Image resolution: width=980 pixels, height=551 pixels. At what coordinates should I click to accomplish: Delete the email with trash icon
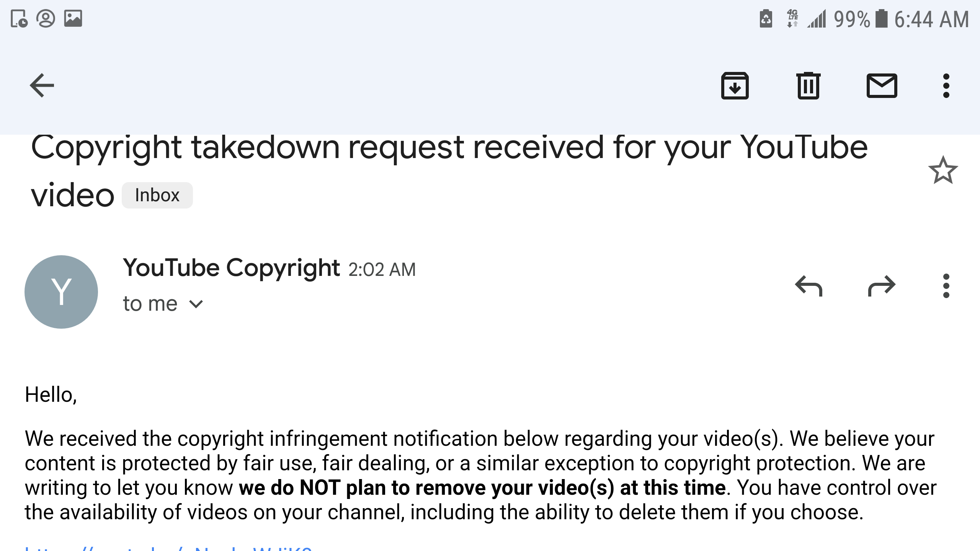[x=808, y=86]
